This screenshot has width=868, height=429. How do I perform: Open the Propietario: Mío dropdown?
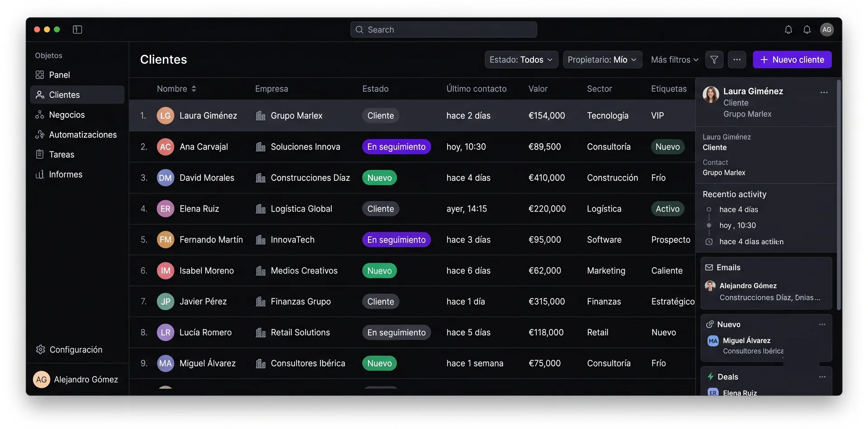pos(602,60)
